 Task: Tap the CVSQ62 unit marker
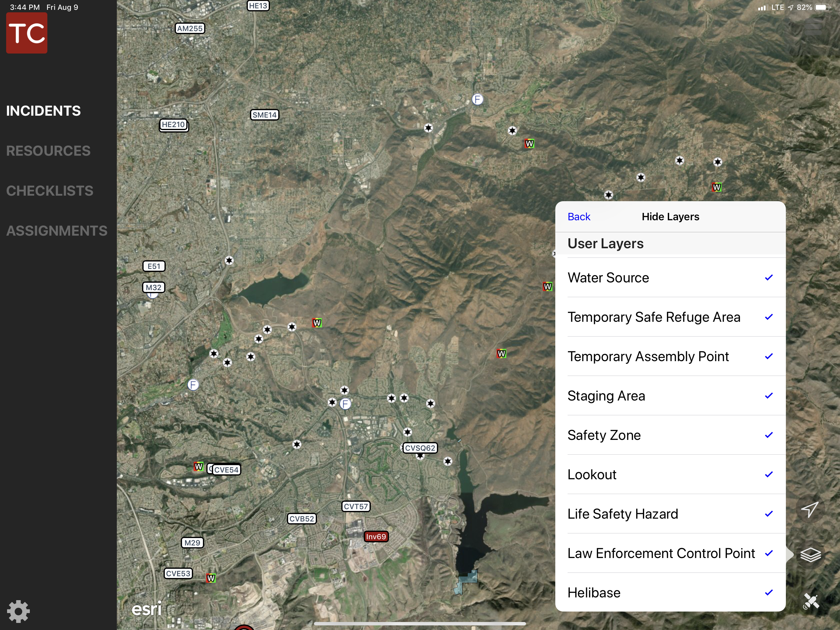(x=420, y=448)
